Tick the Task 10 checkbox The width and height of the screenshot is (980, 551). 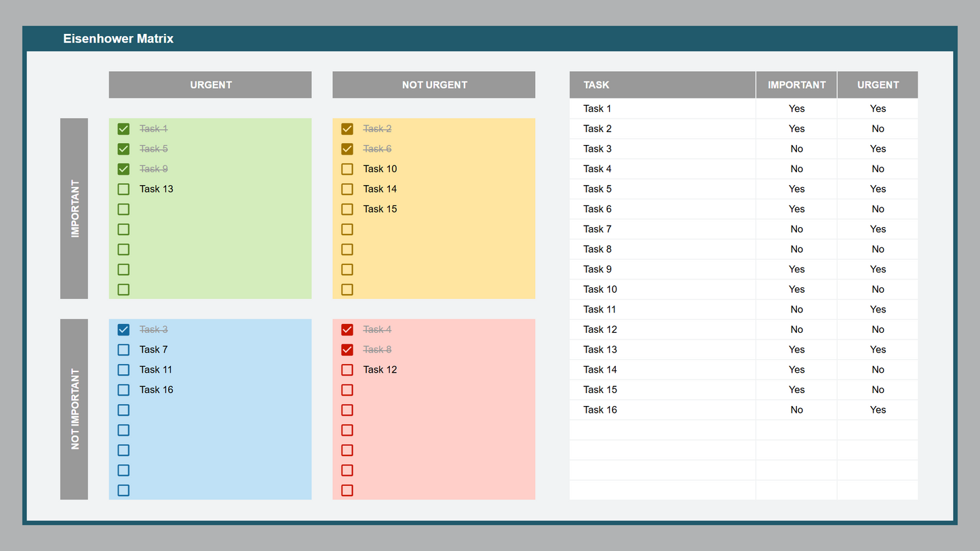pyautogui.click(x=347, y=169)
